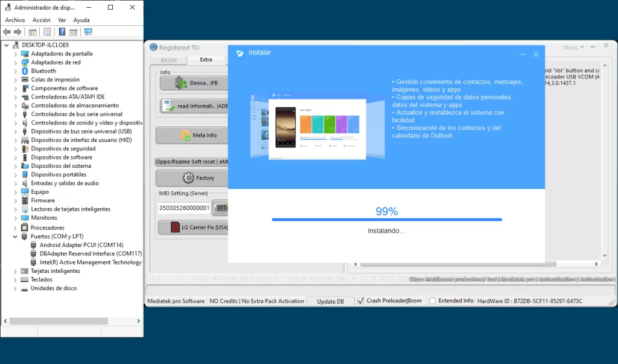The width and height of the screenshot is (618, 364).
Task: Select the Bluetooth device category icon
Action: pyautogui.click(x=25, y=71)
